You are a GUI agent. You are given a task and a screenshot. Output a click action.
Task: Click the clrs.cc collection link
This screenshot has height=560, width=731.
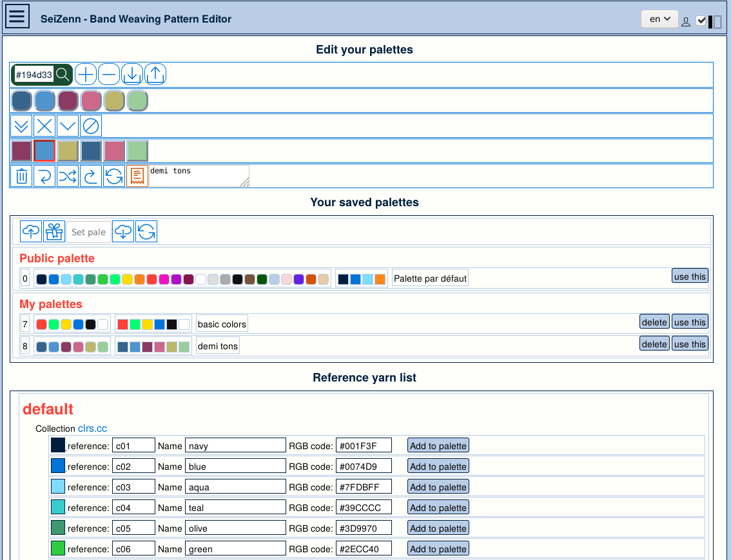(92, 428)
